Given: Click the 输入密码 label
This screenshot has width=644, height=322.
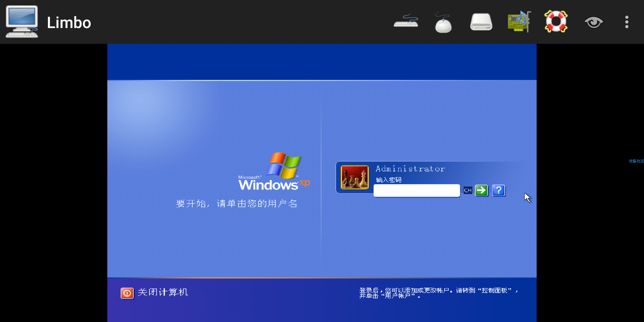Looking at the screenshot, I should click(x=388, y=180).
